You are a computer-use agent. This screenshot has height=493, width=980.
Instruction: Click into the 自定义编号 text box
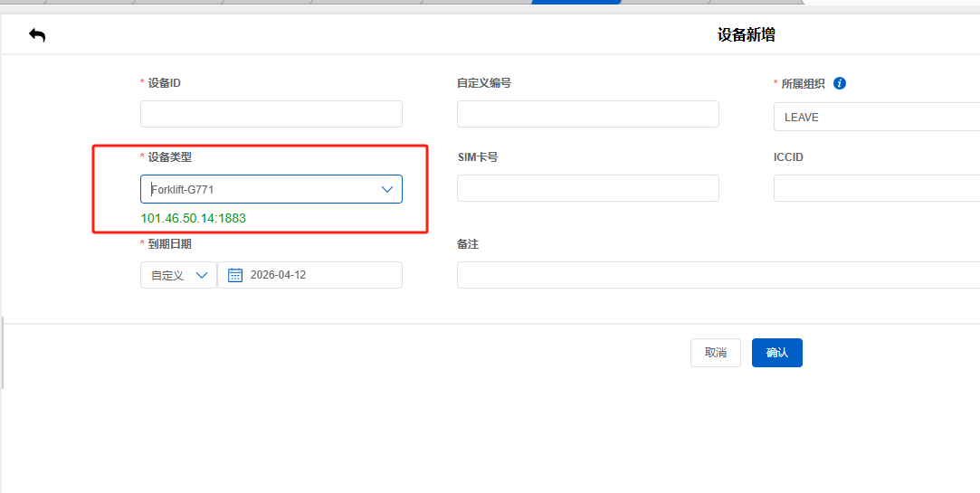(587, 114)
